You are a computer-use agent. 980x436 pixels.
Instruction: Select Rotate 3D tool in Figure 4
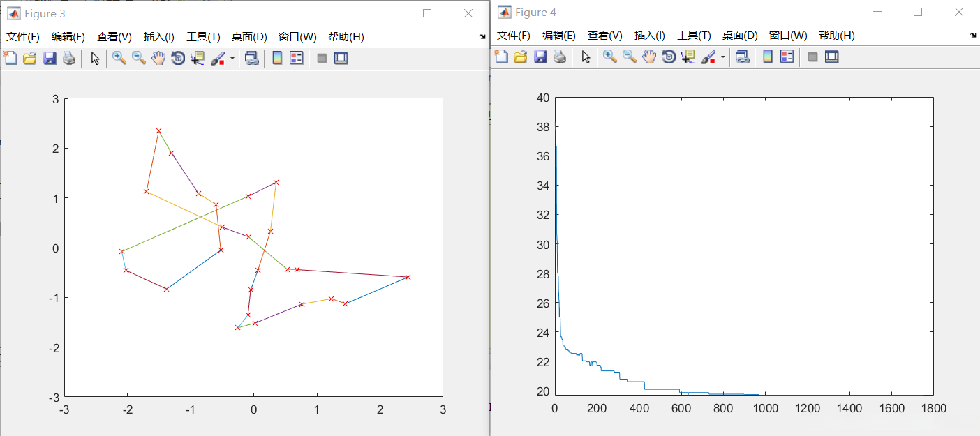pyautogui.click(x=669, y=58)
